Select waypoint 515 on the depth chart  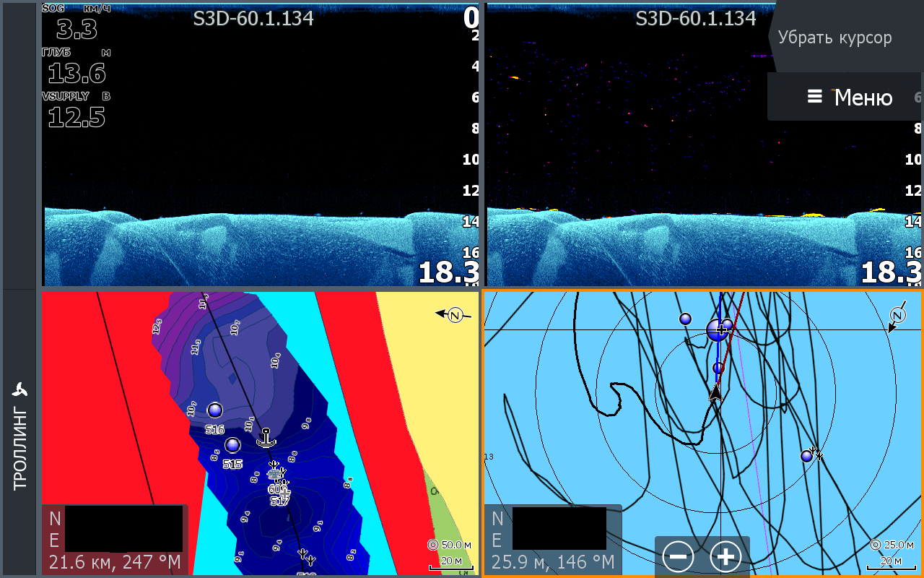pyautogui.click(x=232, y=445)
